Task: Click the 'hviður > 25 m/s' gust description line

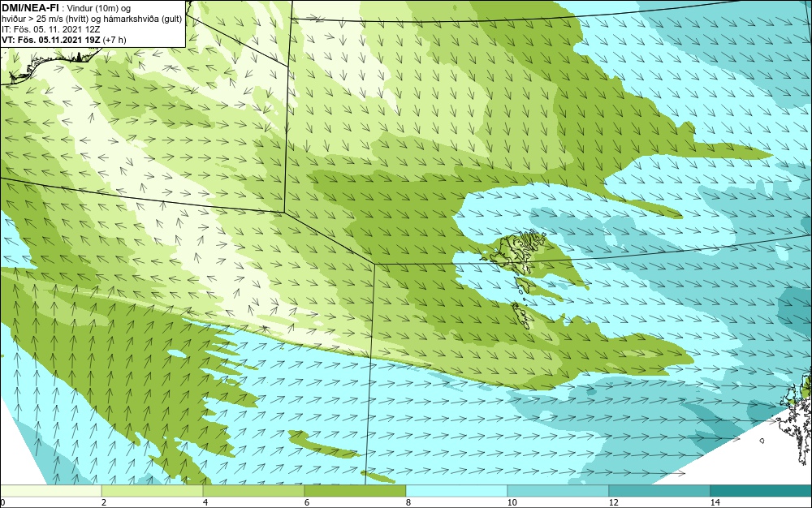Action: 92,19
